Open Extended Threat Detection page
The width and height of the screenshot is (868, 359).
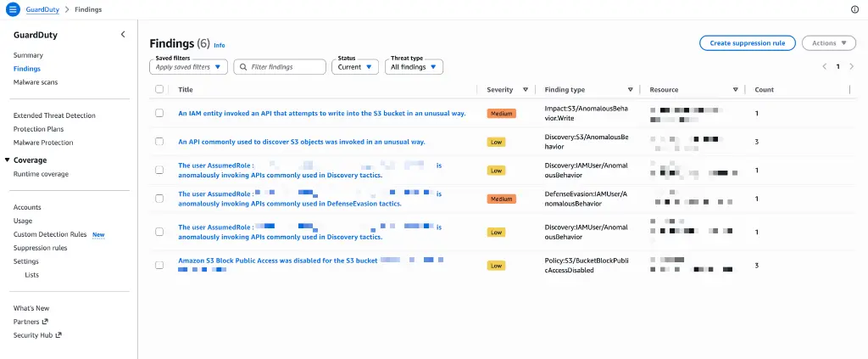pos(54,115)
